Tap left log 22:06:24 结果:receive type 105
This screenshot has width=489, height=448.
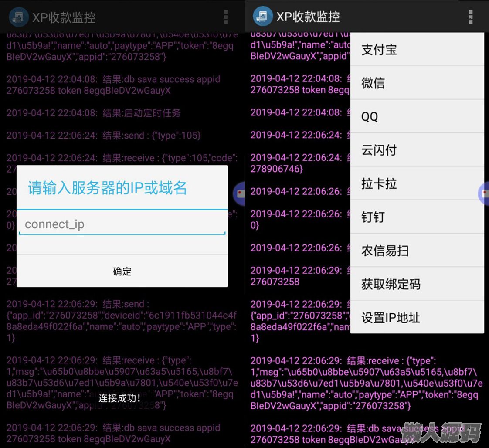point(122,158)
